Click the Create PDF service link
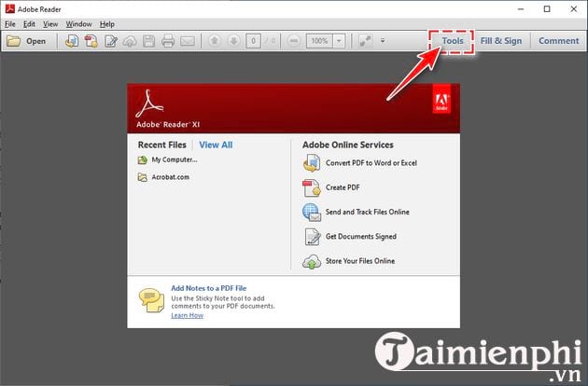 tap(343, 187)
